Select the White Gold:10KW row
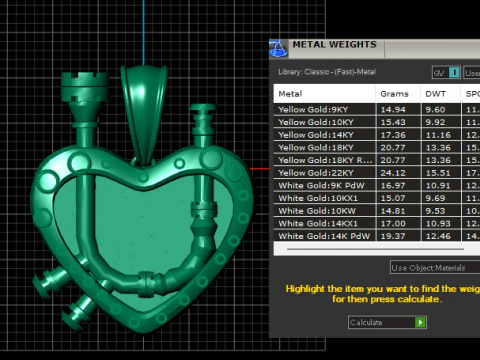480x360 pixels. 377,211
